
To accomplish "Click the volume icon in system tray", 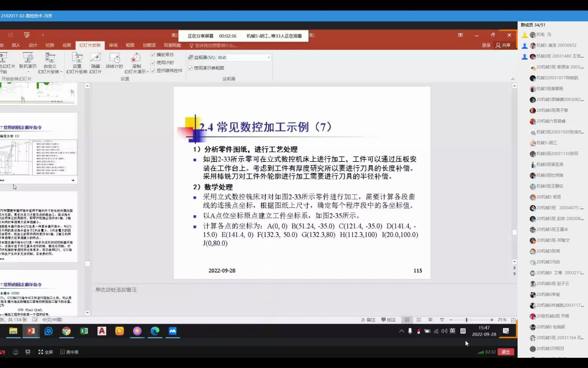I will tap(444, 331).
